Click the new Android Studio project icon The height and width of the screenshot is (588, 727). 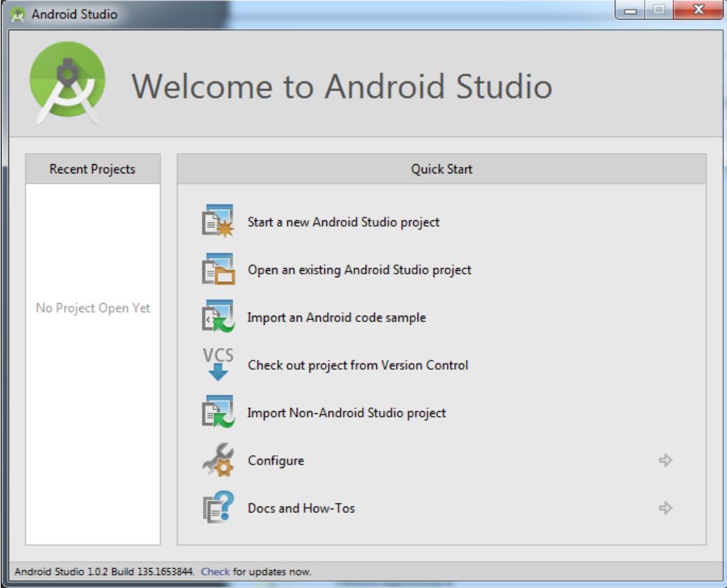click(218, 221)
